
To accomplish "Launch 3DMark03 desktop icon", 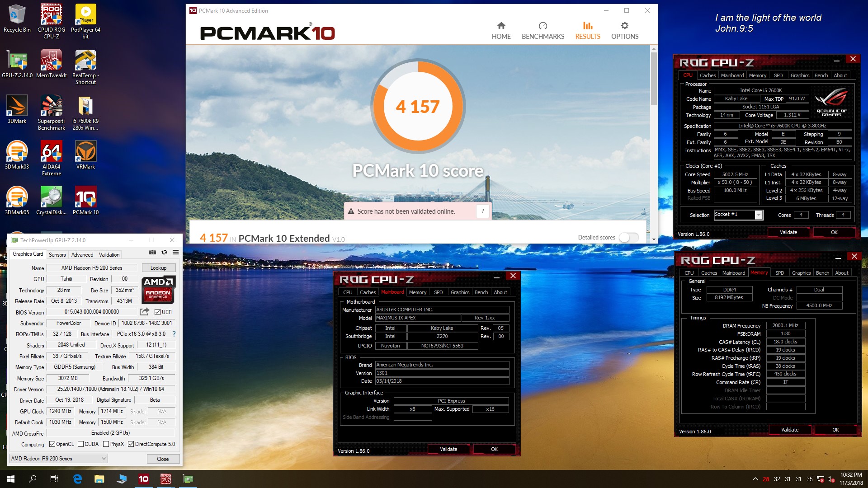I will [x=17, y=155].
